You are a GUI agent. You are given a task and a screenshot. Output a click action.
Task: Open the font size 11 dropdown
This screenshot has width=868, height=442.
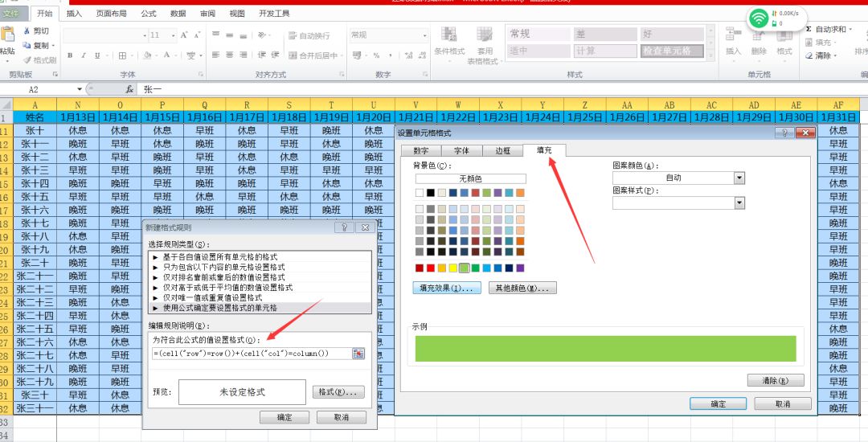(175, 35)
